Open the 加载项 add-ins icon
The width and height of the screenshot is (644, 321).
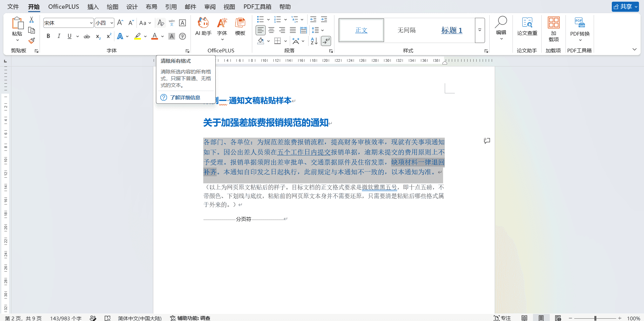[x=554, y=29]
